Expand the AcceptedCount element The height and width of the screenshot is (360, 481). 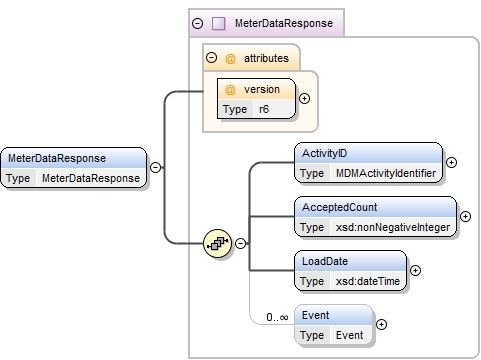465,216
